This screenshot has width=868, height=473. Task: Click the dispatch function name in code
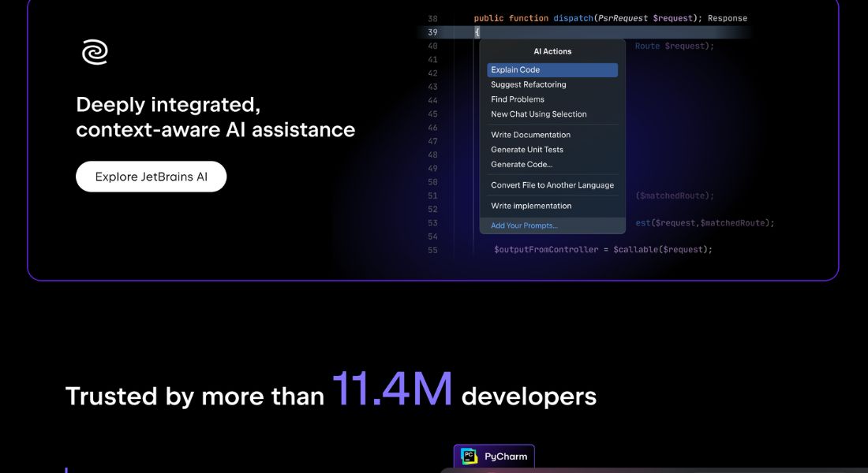(x=573, y=18)
